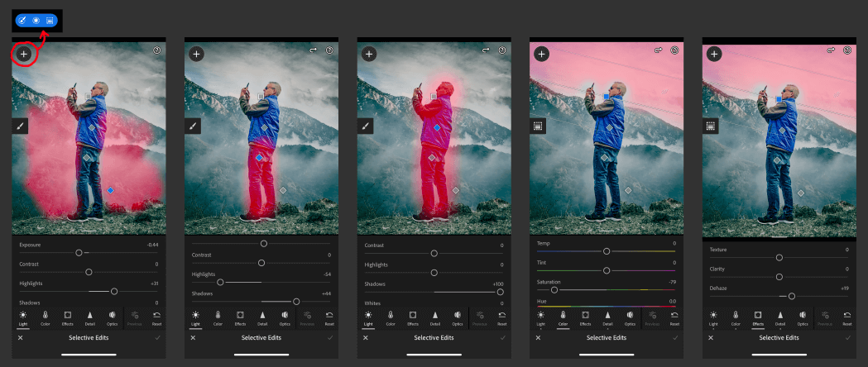Viewport: 868px width, 367px height.
Task: Click the Shadows slider handle at +44
Action: click(296, 301)
